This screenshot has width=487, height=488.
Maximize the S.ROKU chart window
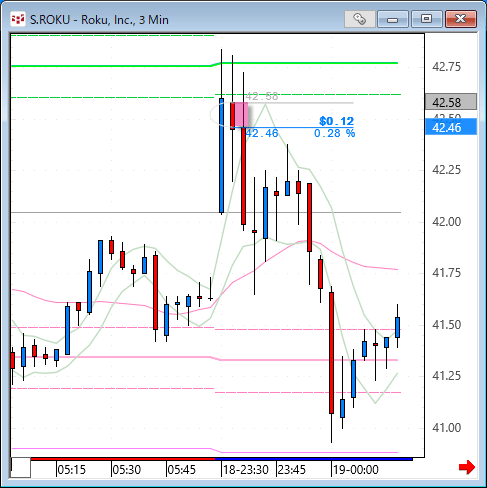426,19
